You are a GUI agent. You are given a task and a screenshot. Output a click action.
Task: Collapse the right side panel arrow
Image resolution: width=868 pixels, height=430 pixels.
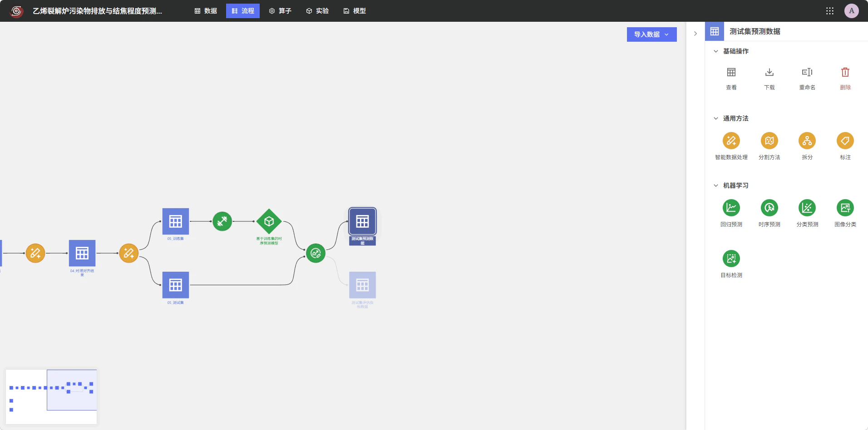pyautogui.click(x=695, y=34)
